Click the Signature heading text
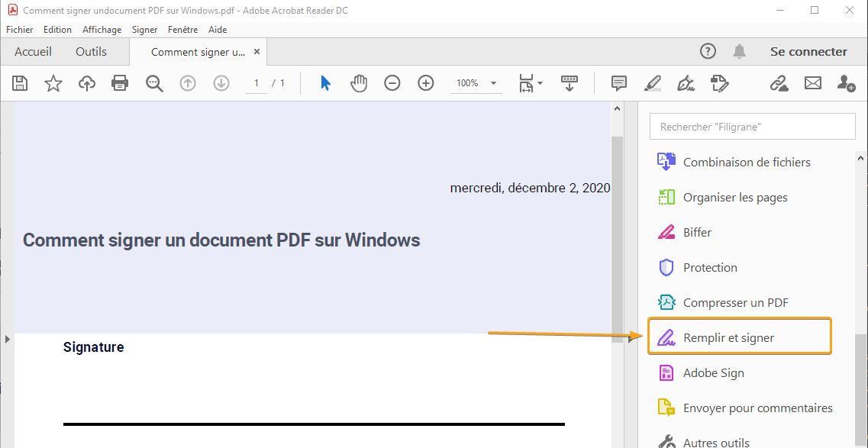This screenshot has height=448, width=868. pyautogui.click(x=94, y=347)
